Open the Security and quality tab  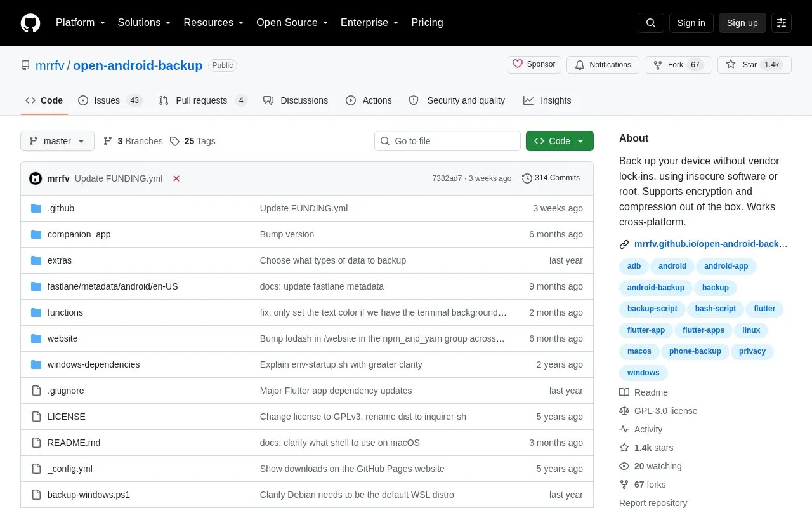(457, 100)
